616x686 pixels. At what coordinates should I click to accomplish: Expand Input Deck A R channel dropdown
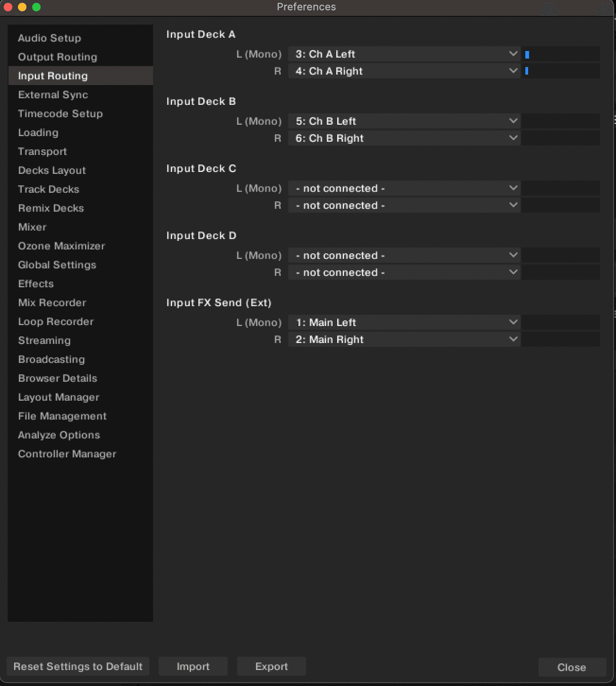[x=404, y=71]
